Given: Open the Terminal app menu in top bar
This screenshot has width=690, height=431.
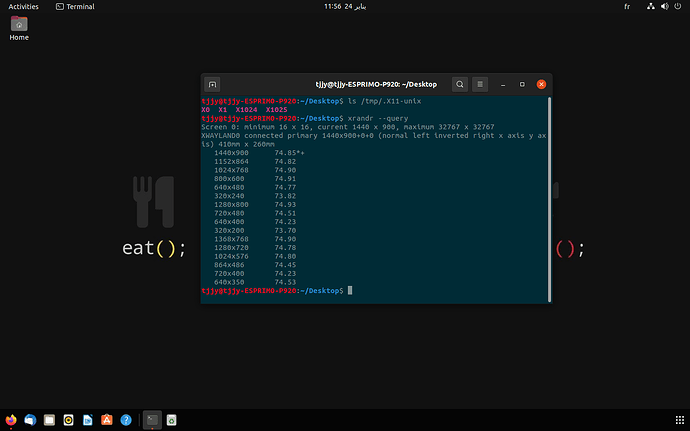Looking at the screenshot, I should click(75, 6).
